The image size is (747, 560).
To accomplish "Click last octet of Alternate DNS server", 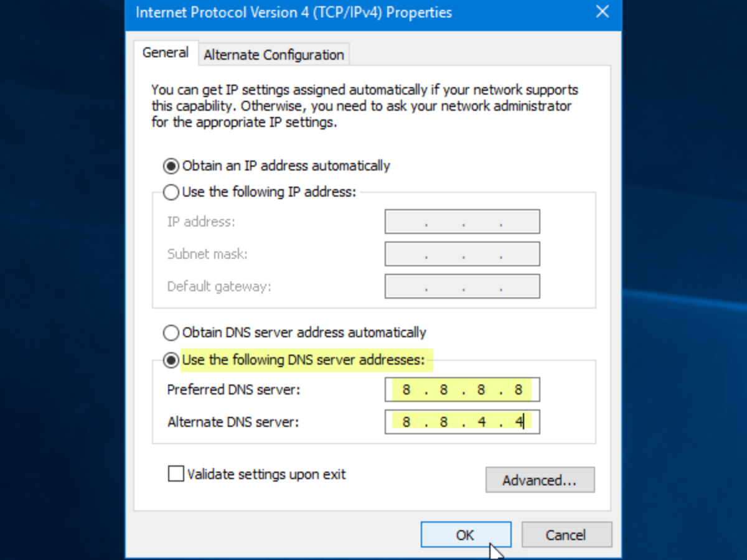I will pyautogui.click(x=518, y=422).
